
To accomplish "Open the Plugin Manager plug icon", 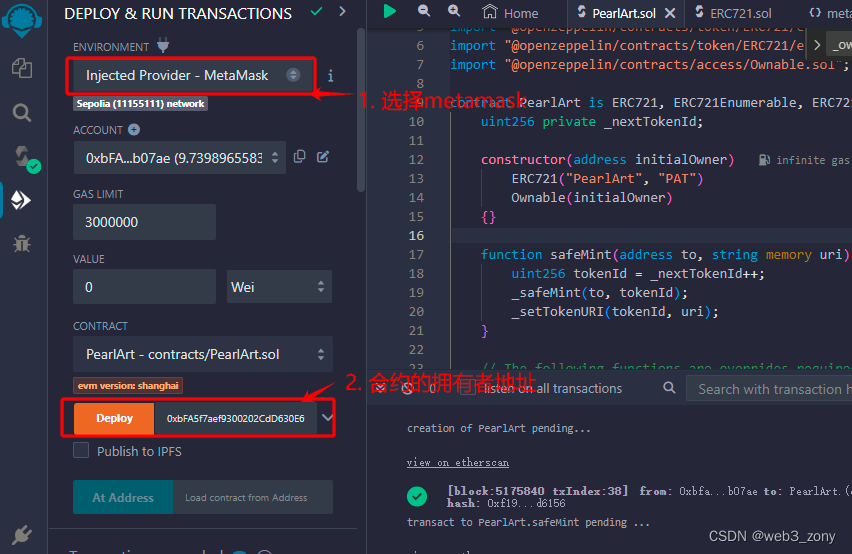I will coord(22,535).
